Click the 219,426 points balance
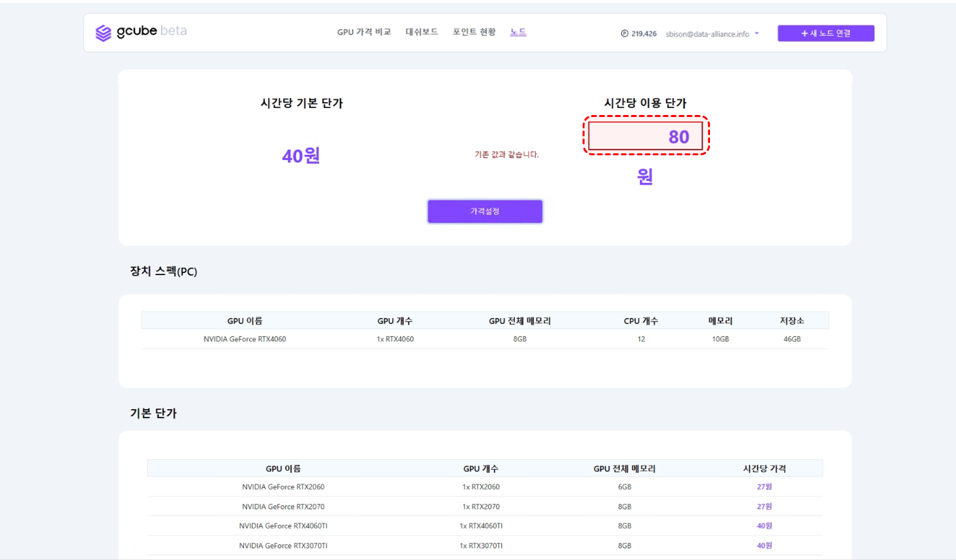Screen dimensions: 956x560 pyautogui.click(x=644, y=34)
